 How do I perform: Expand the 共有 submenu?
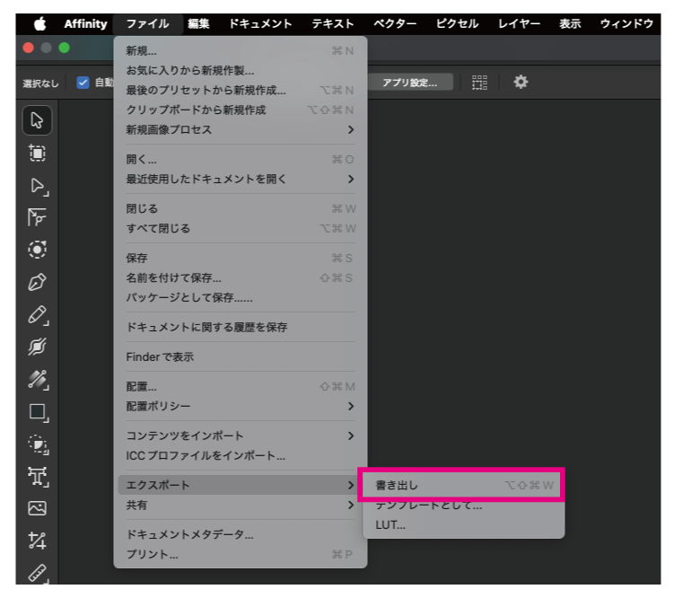(x=241, y=506)
